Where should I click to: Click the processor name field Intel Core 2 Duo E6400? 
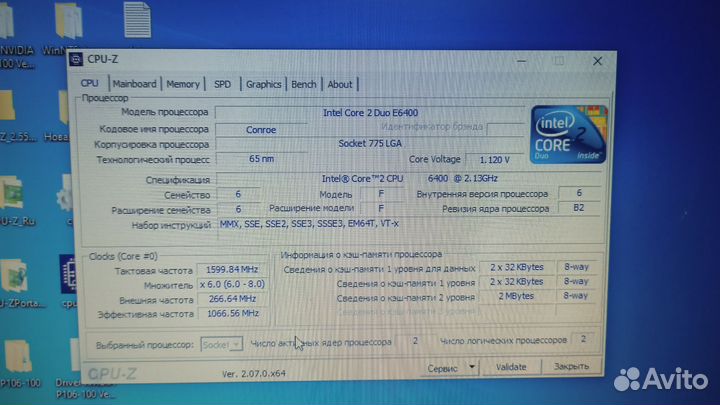point(370,112)
